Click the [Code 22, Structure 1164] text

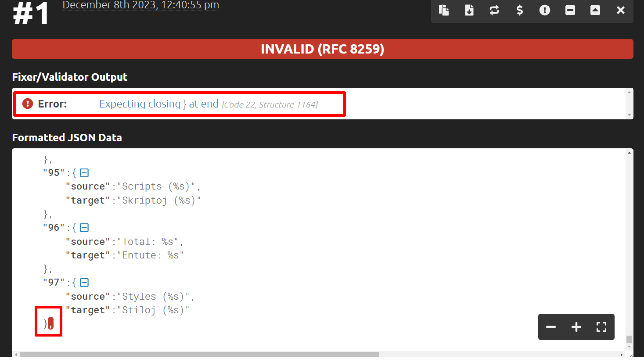coord(270,105)
